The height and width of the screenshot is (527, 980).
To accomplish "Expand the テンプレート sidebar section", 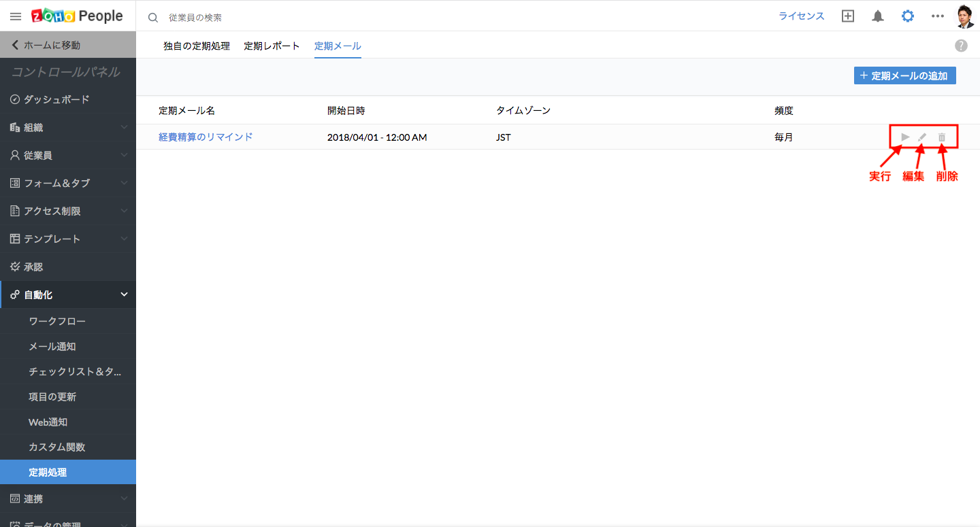I will pyautogui.click(x=68, y=239).
